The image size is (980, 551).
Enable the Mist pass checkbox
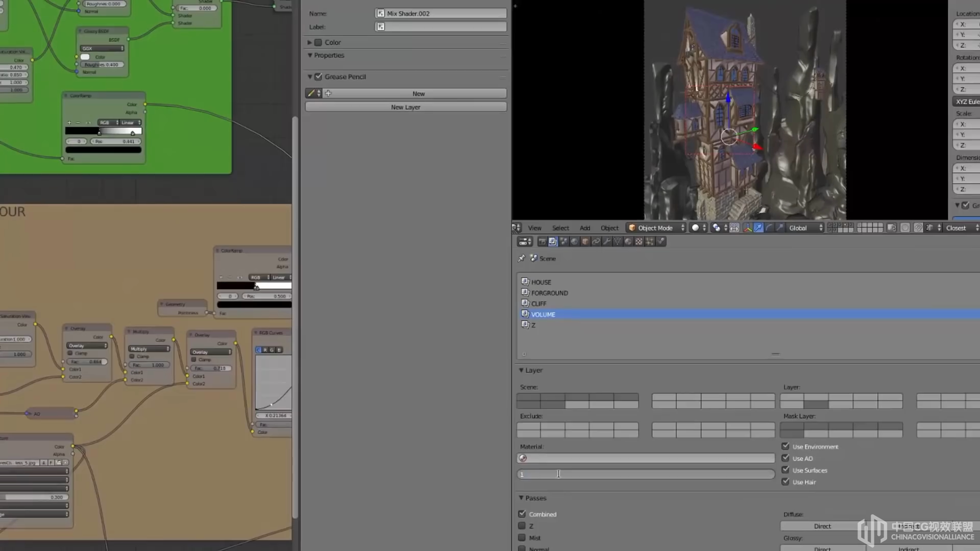coord(522,537)
